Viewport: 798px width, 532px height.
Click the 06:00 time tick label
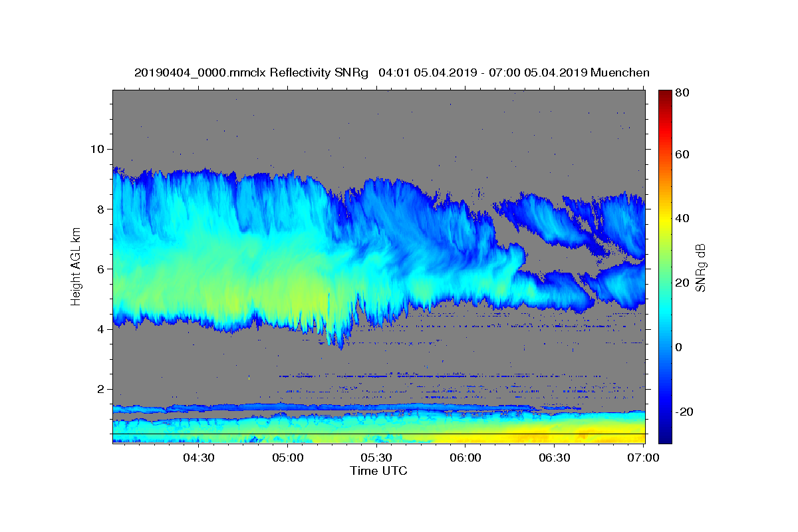[x=465, y=458]
